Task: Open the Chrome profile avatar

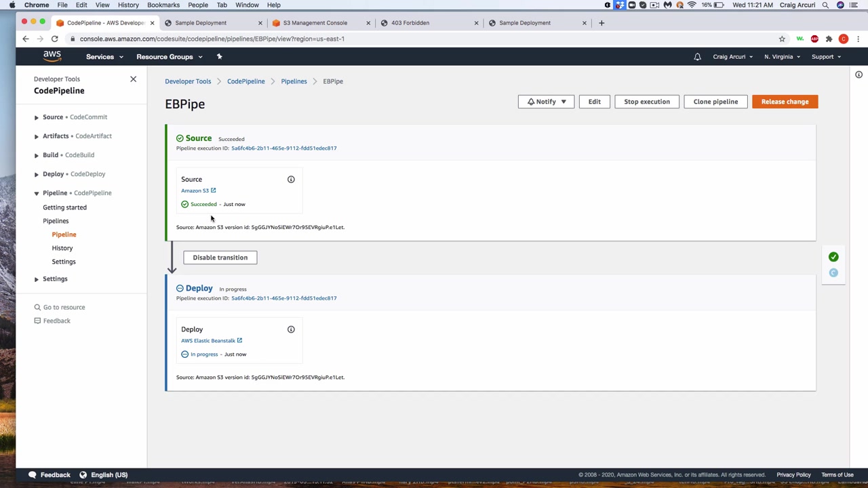Action: 844,39
